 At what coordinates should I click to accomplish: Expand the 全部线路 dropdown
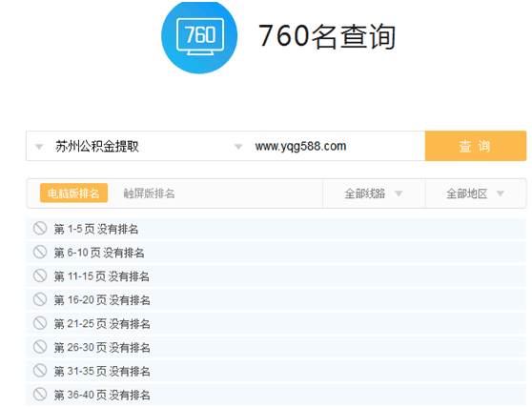click(374, 193)
